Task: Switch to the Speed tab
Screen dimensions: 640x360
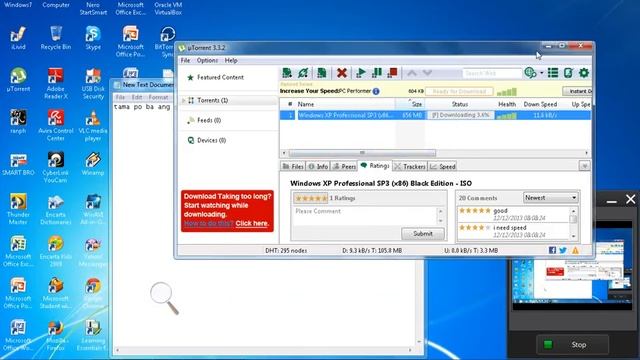Action: [442, 166]
